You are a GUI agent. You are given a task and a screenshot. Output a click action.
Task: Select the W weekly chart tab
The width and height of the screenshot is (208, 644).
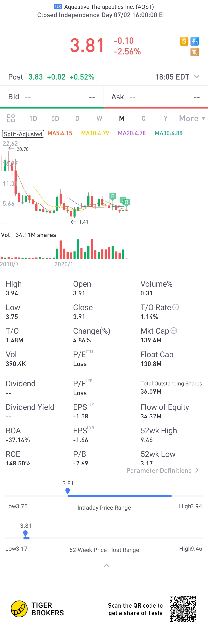pyautogui.click(x=99, y=118)
